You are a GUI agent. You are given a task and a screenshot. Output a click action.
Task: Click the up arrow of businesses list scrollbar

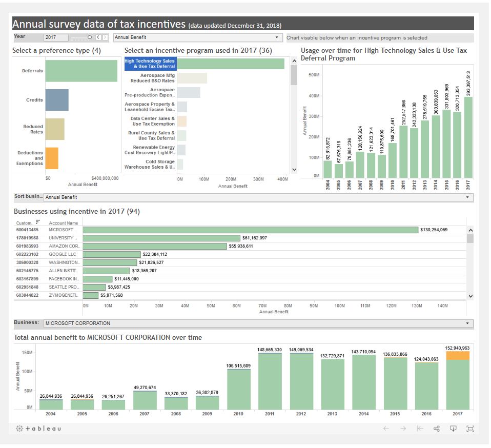click(x=470, y=230)
